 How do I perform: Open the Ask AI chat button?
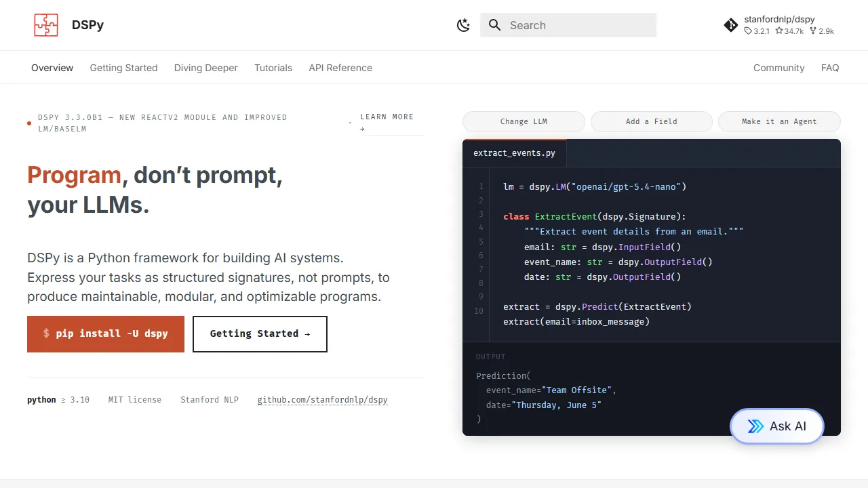click(777, 426)
